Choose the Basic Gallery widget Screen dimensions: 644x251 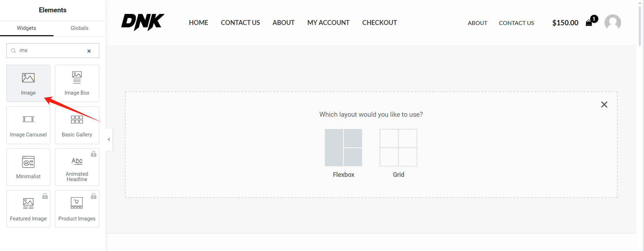click(77, 125)
